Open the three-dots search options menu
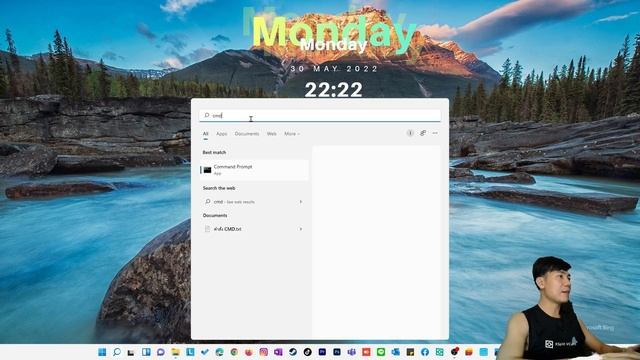 [x=435, y=133]
